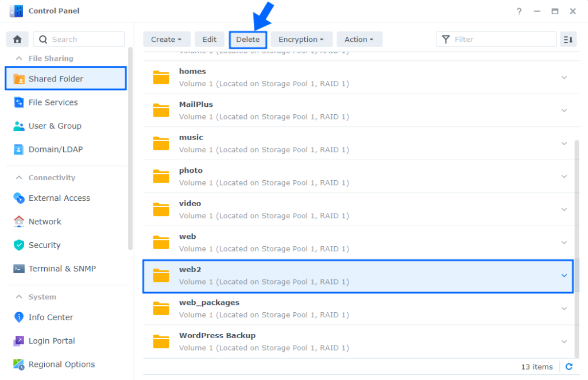Viewport: 588px width, 380px height.
Task: Open the Security section
Action: pos(44,245)
